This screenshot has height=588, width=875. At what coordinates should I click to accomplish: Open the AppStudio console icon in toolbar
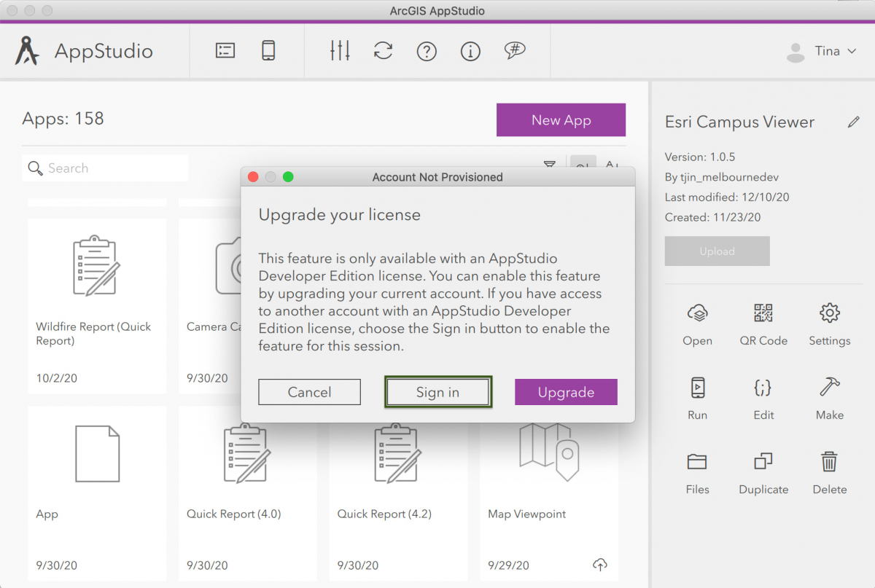pos(225,50)
